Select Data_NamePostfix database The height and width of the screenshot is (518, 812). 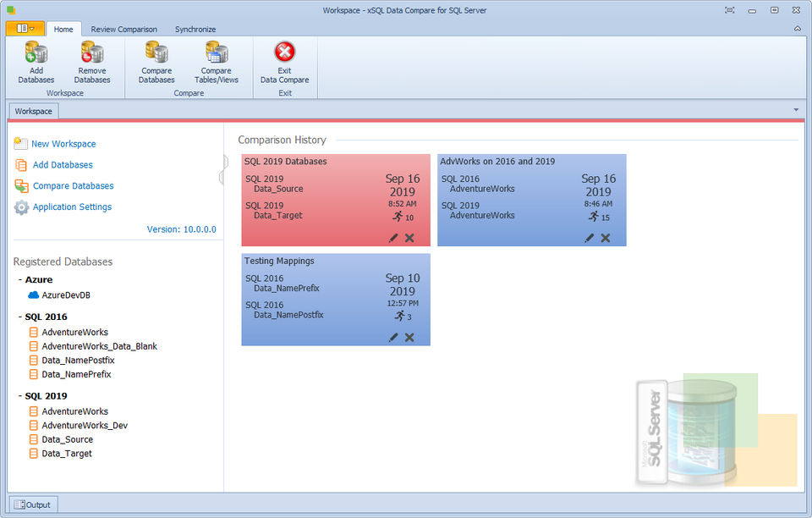click(78, 361)
